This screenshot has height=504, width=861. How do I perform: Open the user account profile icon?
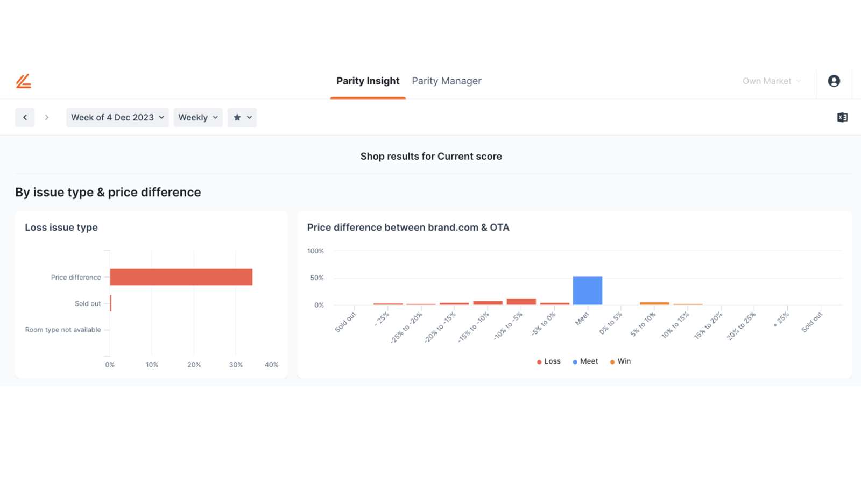834,81
